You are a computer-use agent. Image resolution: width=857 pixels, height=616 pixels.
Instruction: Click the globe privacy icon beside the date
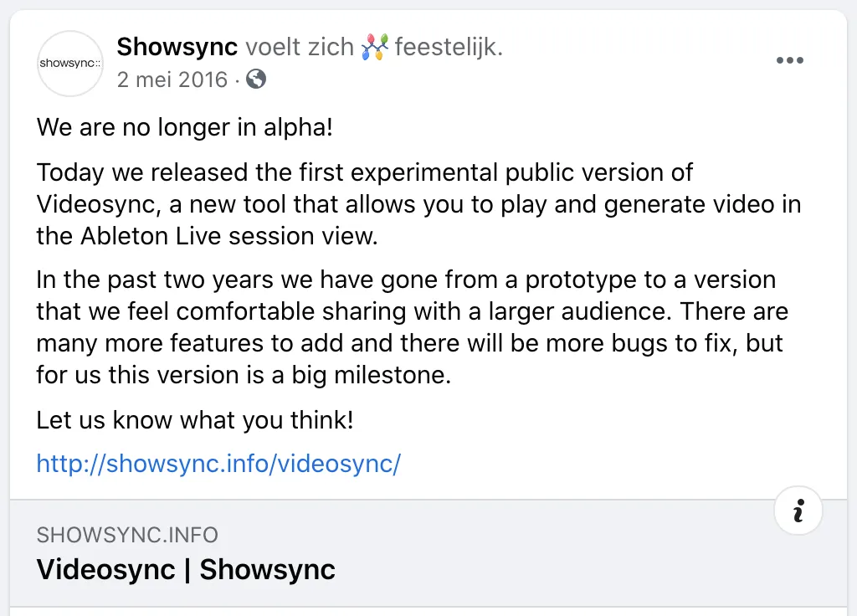pyautogui.click(x=255, y=80)
